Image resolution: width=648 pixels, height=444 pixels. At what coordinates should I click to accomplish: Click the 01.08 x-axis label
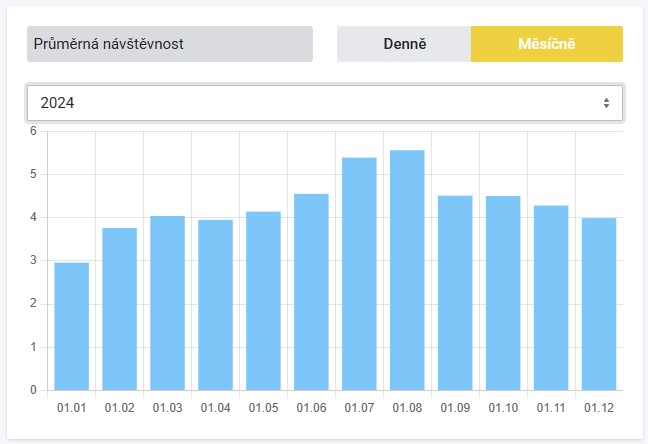pos(407,408)
